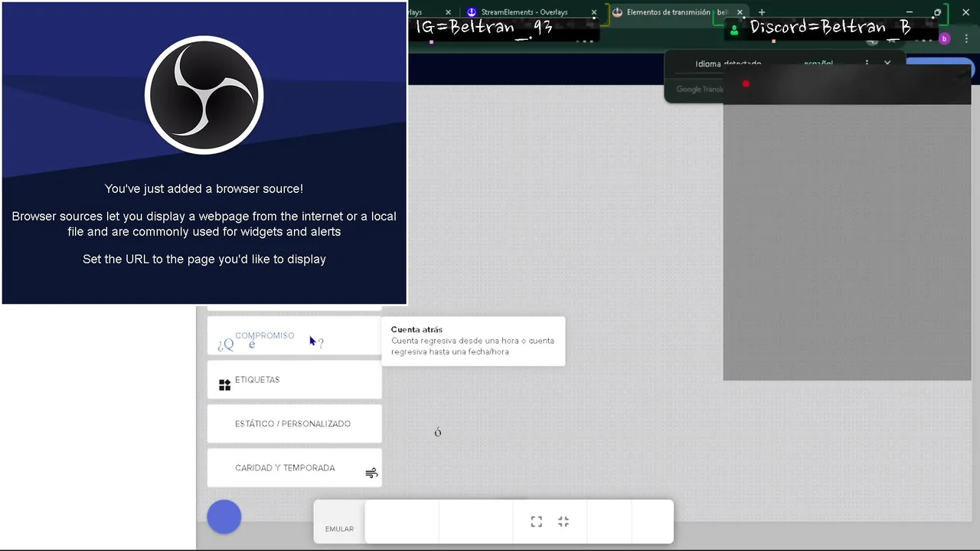Viewport: 980px width, 551px height.
Task: Click the Cuenta atrás tooltip title
Action: click(416, 330)
